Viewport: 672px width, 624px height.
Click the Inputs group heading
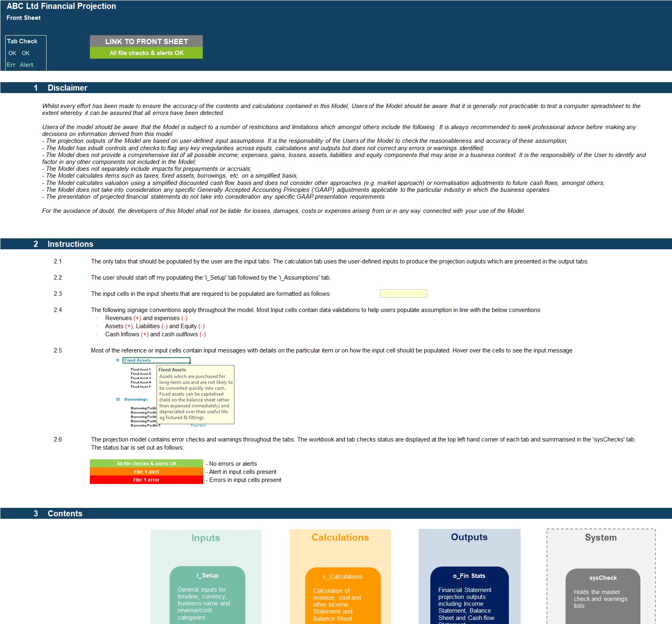point(206,538)
